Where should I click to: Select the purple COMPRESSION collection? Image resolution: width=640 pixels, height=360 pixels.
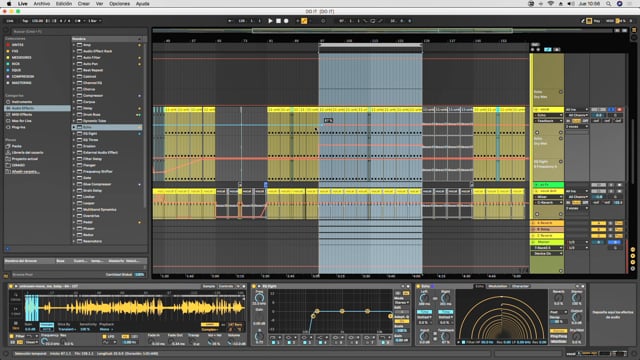tap(22, 76)
